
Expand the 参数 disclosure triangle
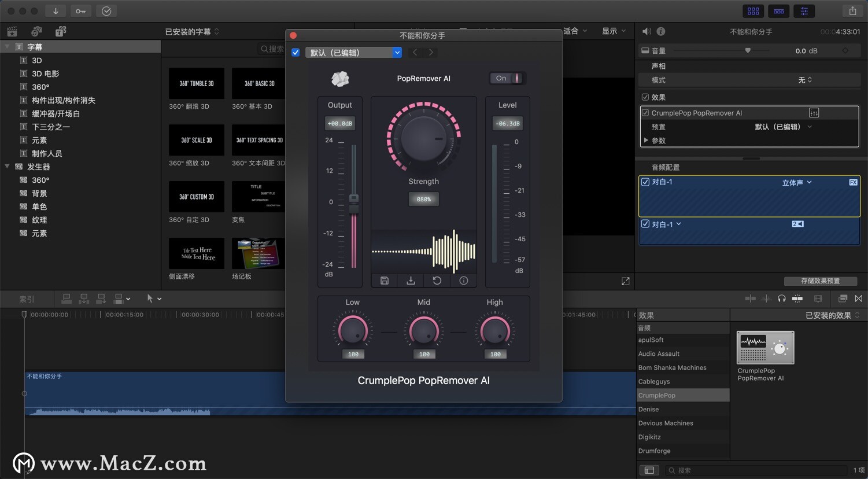(646, 140)
